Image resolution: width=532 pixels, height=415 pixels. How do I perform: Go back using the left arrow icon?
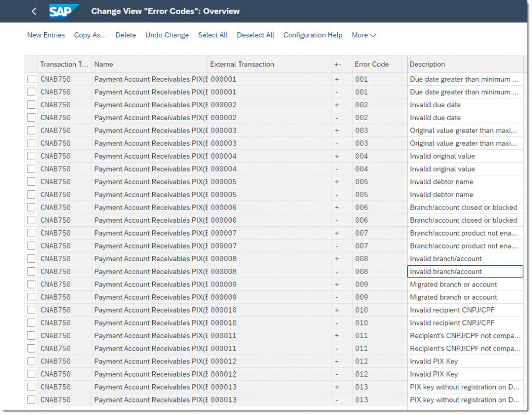click(34, 11)
